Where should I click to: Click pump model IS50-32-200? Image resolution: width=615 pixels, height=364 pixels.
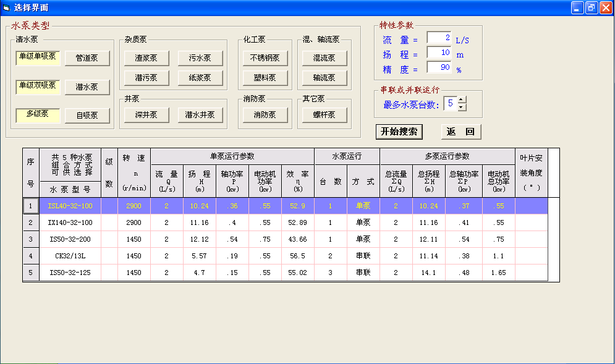(70, 239)
